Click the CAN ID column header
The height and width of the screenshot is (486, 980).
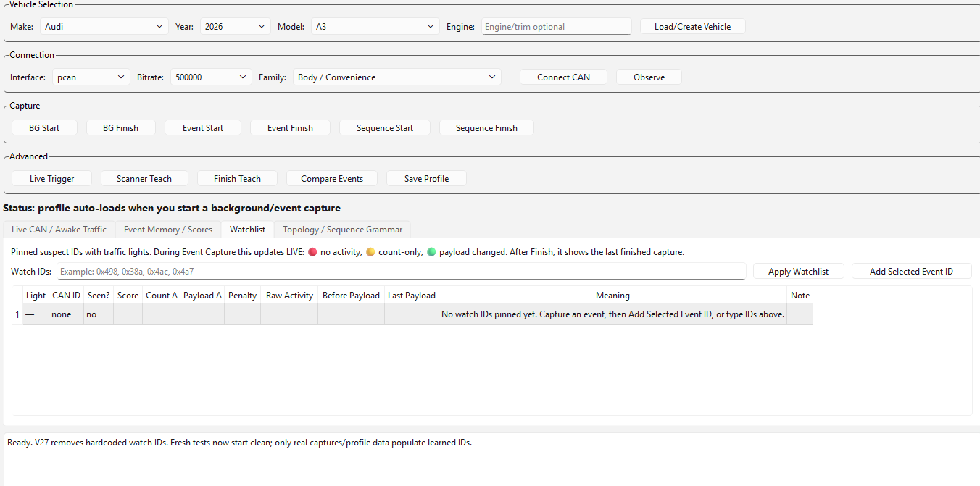pyautogui.click(x=66, y=296)
